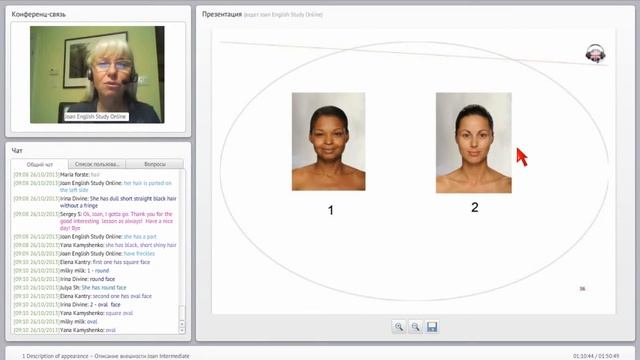Click the Чат panel title
The width and height of the screenshot is (640, 360).
click(17, 151)
